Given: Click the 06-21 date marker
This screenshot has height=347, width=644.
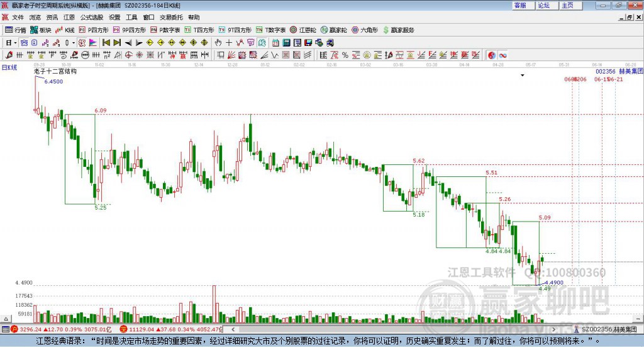Looking at the screenshot, I should click(x=615, y=79).
